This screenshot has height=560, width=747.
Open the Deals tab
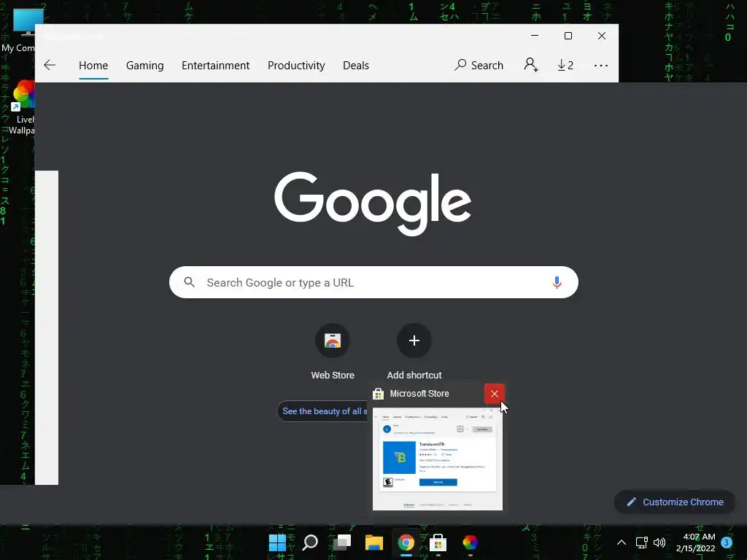point(356,65)
